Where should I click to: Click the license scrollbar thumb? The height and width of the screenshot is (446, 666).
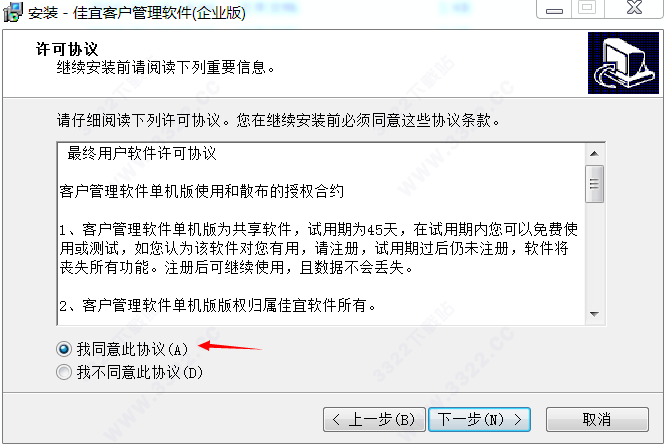(x=594, y=184)
